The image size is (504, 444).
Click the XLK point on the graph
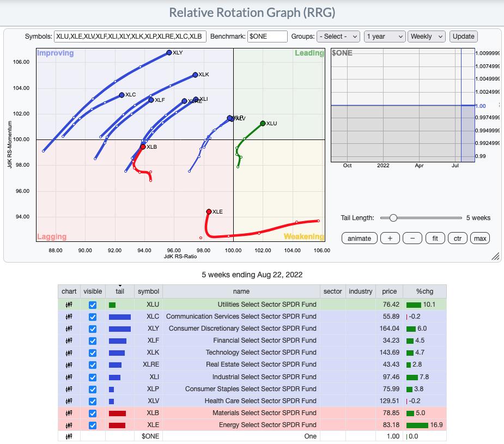point(195,75)
